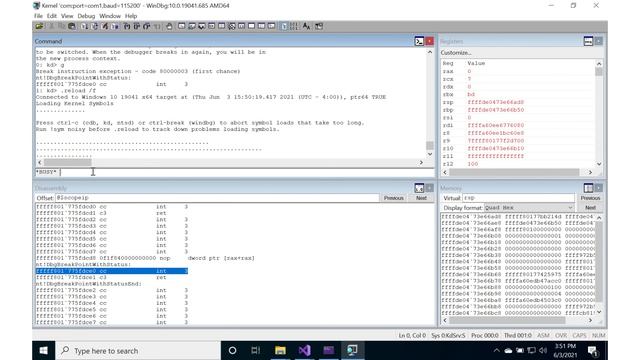640x360 pixels.
Task: Click the Registers panel title bar menu icon
Action: (588, 41)
